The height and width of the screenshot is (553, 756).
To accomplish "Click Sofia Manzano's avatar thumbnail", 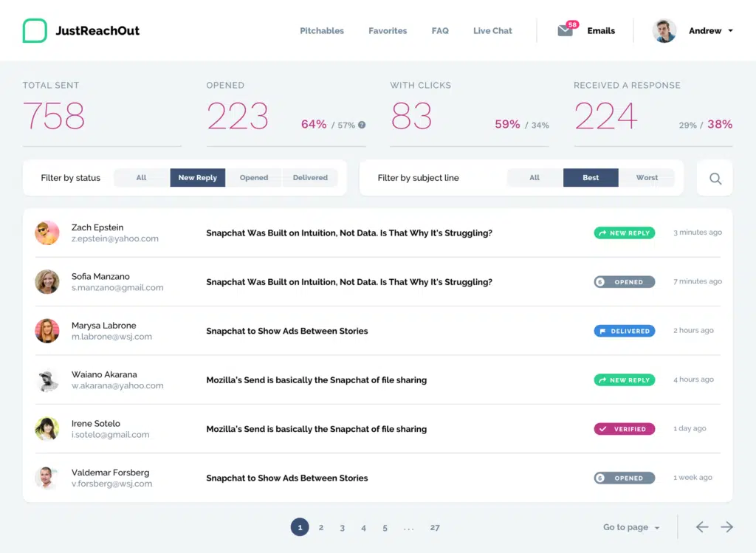I will coord(47,282).
